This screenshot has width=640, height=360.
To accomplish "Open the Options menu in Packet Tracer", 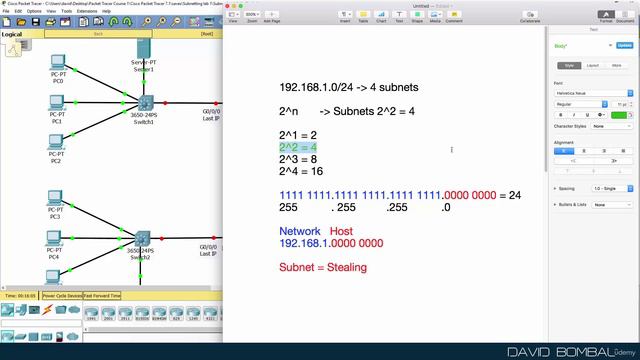I will (x=34, y=11).
